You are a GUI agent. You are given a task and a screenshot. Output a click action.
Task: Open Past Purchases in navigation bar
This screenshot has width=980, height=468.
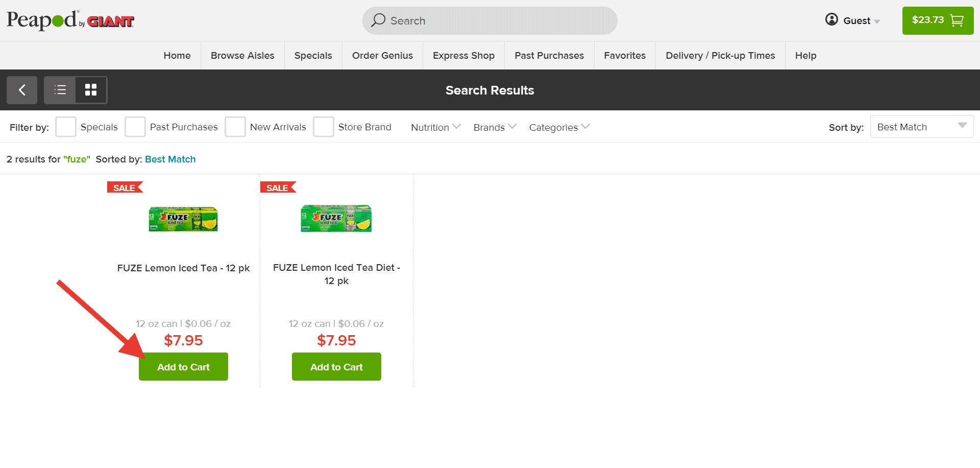pyautogui.click(x=549, y=55)
